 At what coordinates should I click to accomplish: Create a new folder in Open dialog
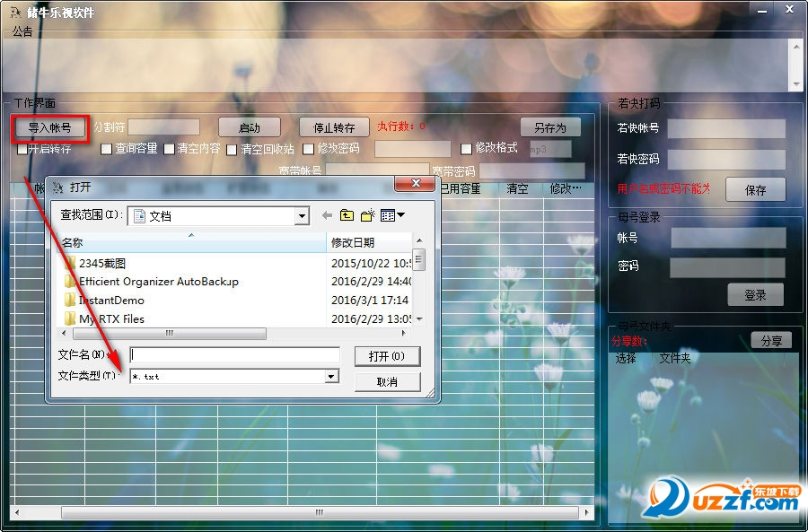(x=367, y=215)
